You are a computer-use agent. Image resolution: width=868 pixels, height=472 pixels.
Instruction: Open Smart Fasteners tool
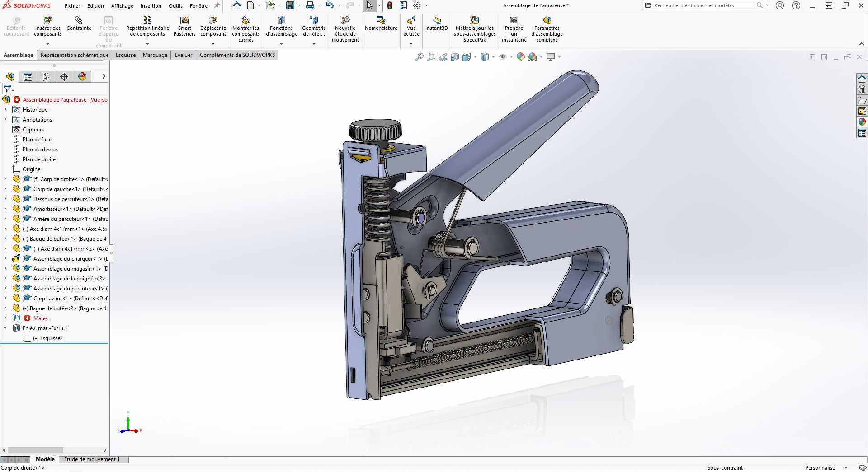[x=184, y=27]
